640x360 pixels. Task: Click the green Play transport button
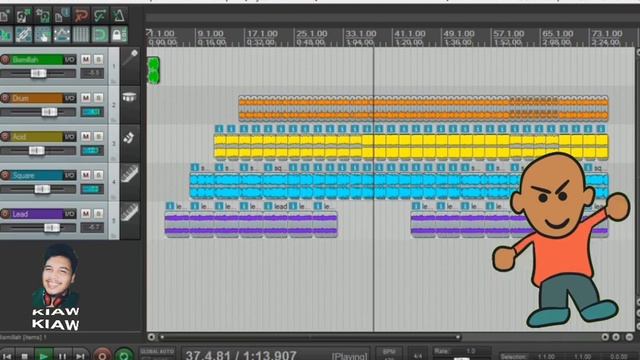[x=44, y=356]
